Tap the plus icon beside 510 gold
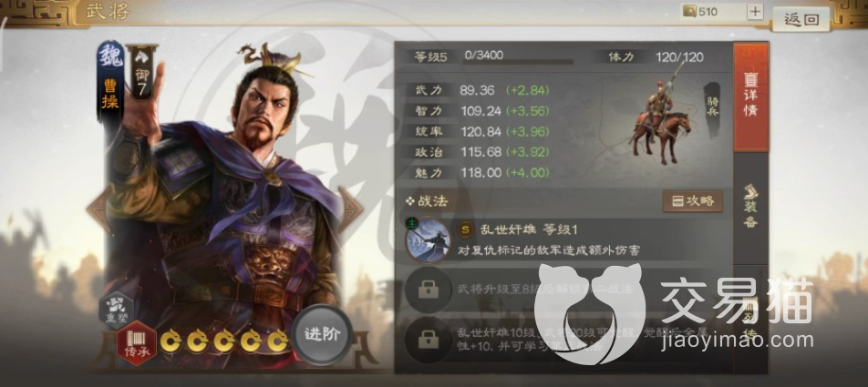Image resolution: width=868 pixels, height=387 pixels. click(x=755, y=12)
